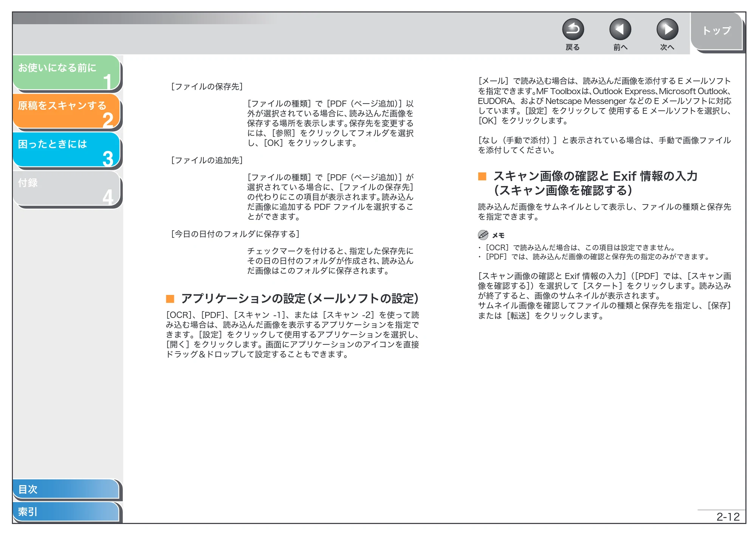Click the line 読み込んだ画像をサムネイルとして表示し
The height and width of the screenshot is (535, 756).
(x=604, y=207)
